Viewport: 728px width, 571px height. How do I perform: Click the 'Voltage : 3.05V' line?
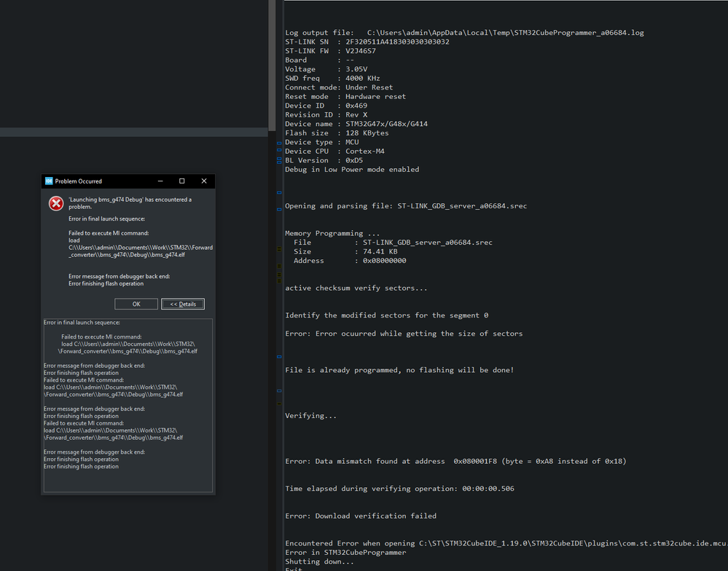(326, 69)
